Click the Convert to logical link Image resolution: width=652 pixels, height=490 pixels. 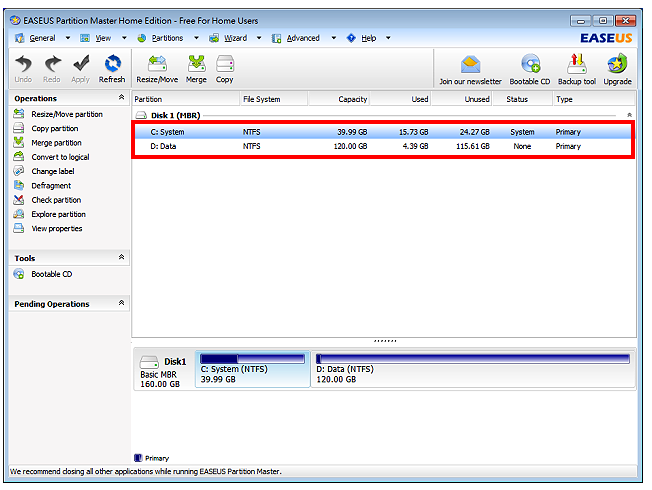60,157
